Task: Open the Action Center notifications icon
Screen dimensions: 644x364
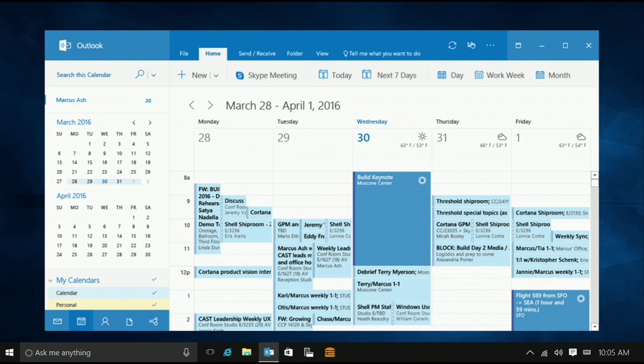Action: coord(573,353)
